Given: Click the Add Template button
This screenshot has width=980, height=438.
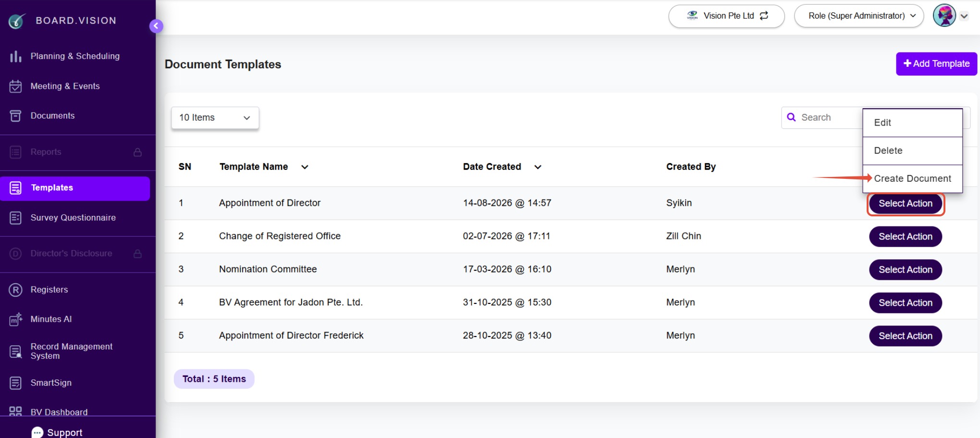Looking at the screenshot, I should pos(936,63).
